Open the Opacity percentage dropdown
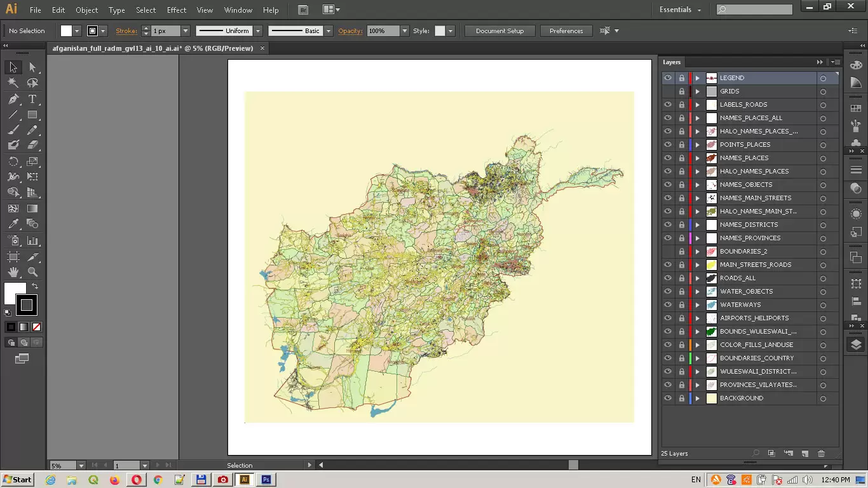This screenshot has width=868, height=488. tap(404, 30)
